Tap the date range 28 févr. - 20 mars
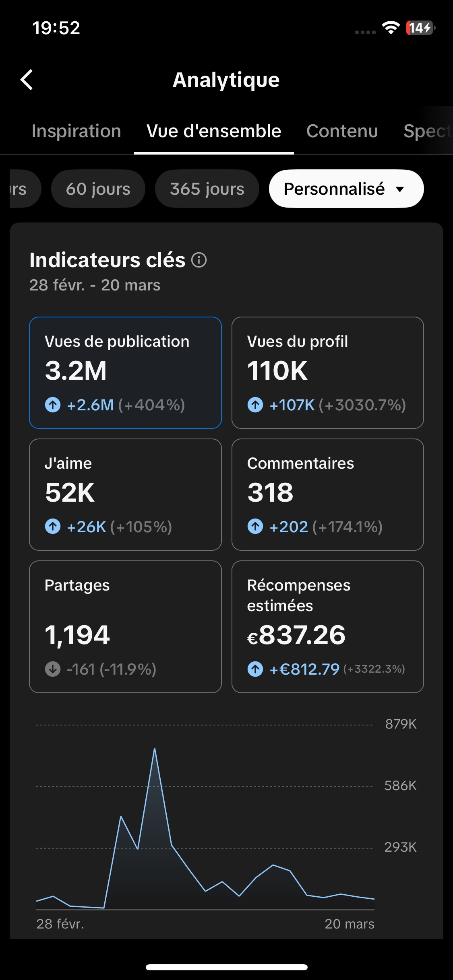 click(95, 285)
